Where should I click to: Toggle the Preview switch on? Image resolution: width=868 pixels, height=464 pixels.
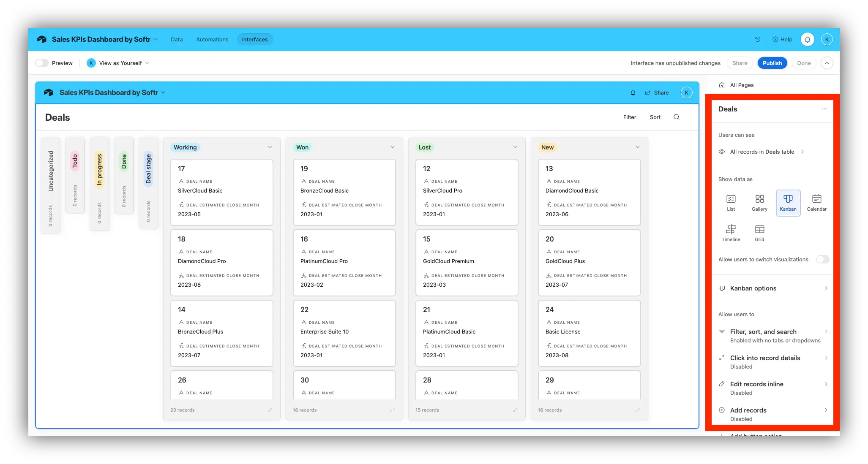pos(42,63)
